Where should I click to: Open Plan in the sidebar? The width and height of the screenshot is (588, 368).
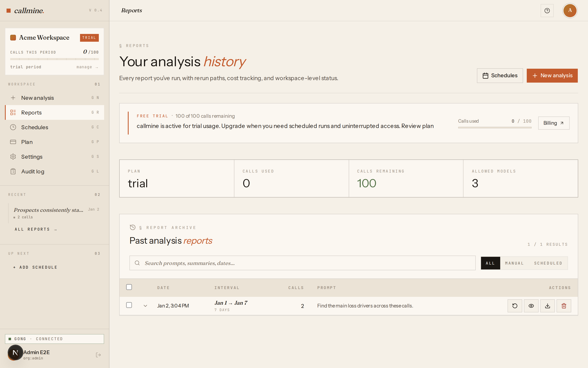coord(55,142)
